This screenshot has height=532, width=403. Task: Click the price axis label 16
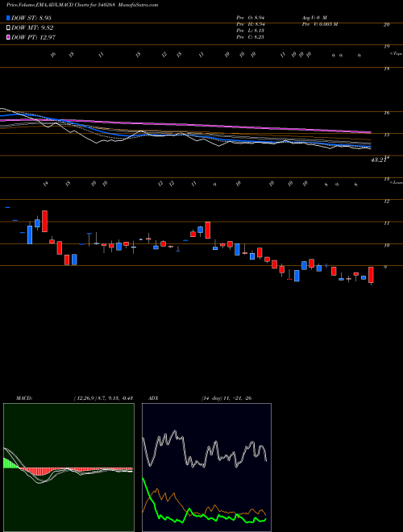(386, 113)
